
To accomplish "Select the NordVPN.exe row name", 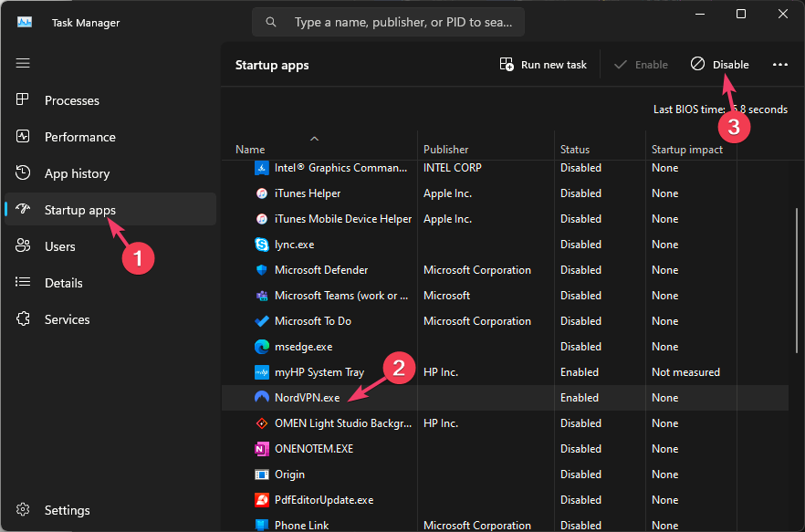I will click(307, 398).
